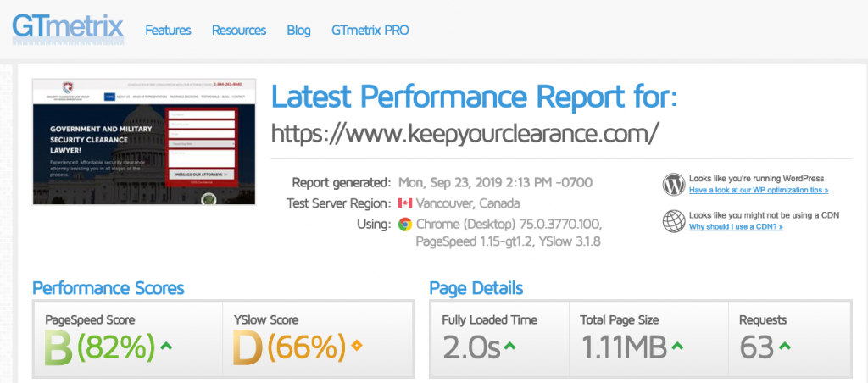The height and width of the screenshot is (383, 868).
Task: Click orange diamond beside YSlow score
Action: [x=357, y=347]
